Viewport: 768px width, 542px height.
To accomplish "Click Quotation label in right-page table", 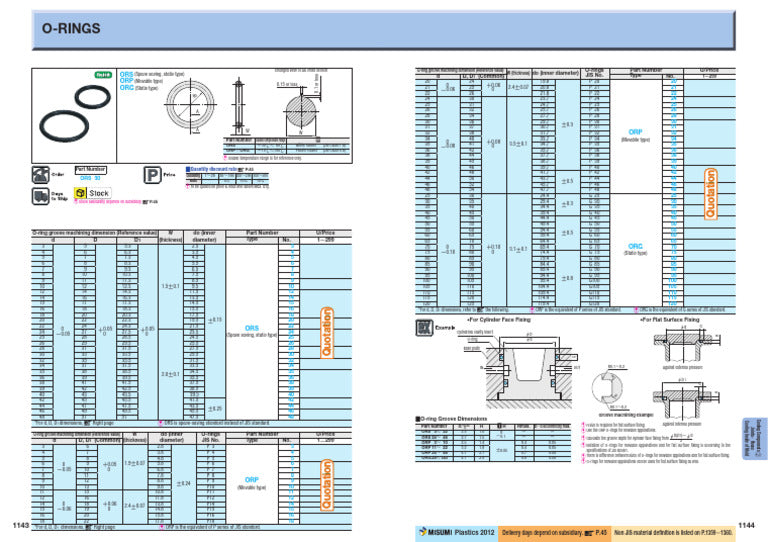I will 710,193.
